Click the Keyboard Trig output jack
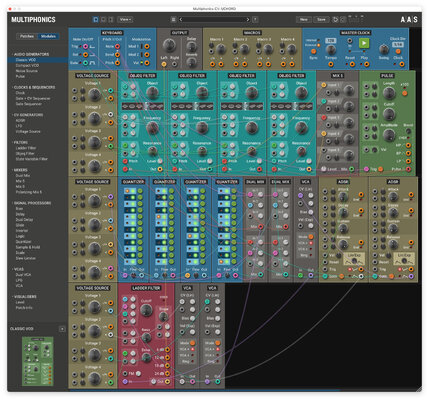This screenshot has height=400, width=429. (86, 47)
